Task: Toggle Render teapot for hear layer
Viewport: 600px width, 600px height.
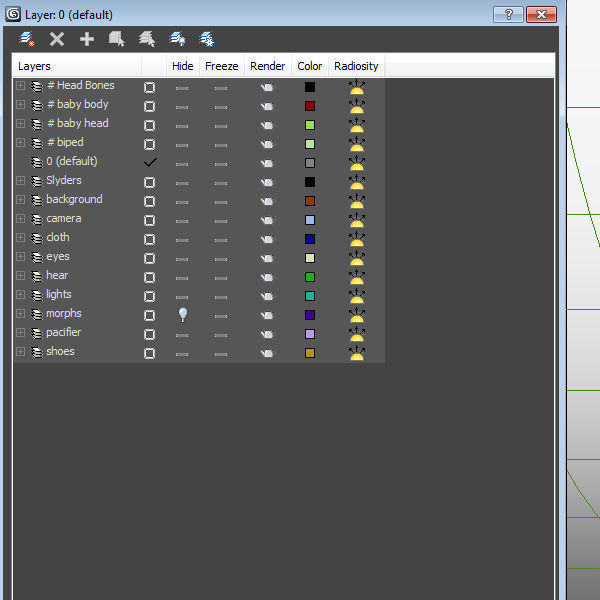Action: point(267,277)
